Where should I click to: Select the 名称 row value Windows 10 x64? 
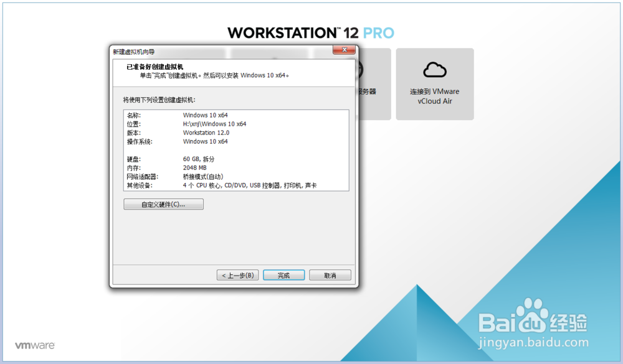[206, 115]
